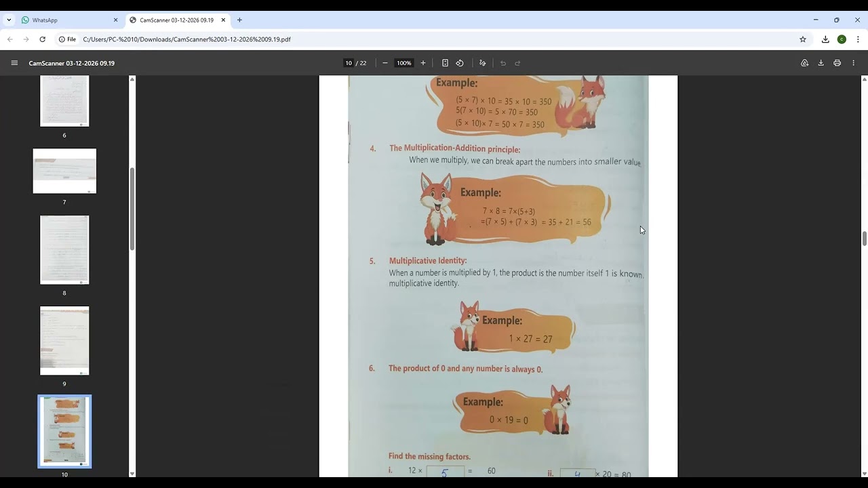This screenshot has height=488, width=868.
Task: Select the CamScanner 03-12-2026 tab
Action: point(176,20)
